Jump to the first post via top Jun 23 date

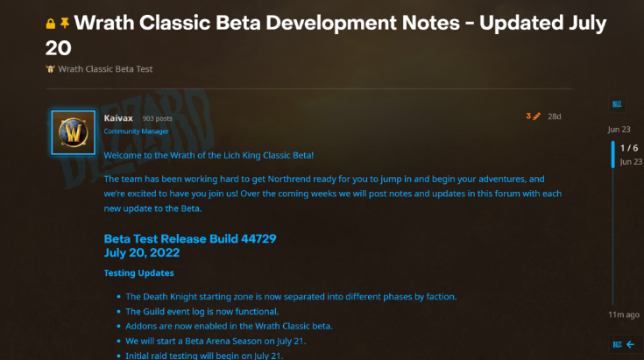pos(619,130)
